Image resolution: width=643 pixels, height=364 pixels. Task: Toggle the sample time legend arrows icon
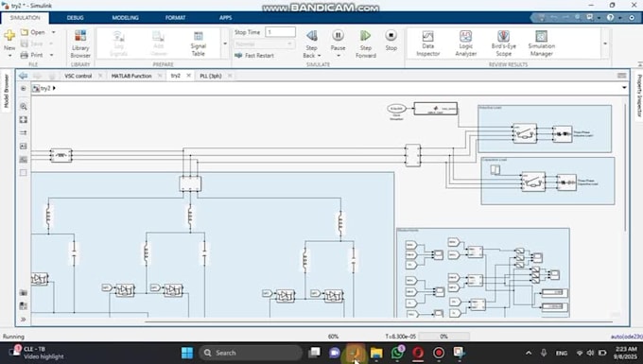click(x=24, y=132)
